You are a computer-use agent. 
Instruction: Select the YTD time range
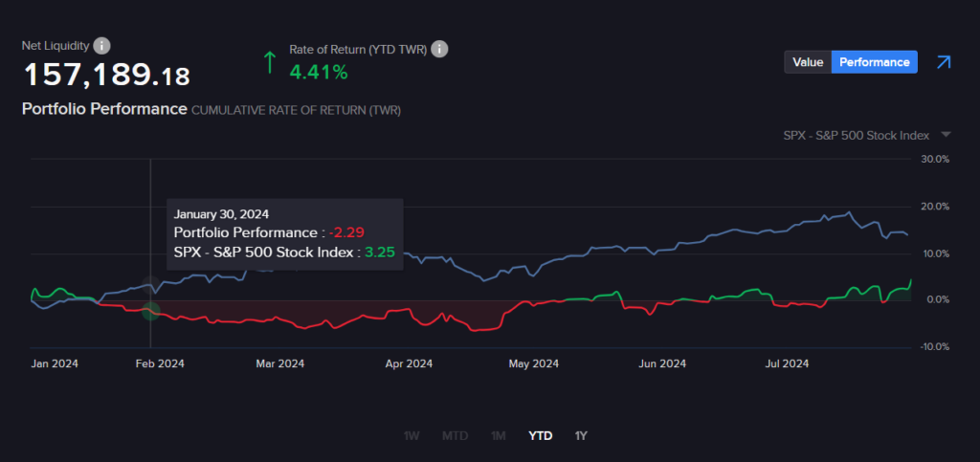click(x=541, y=436)
